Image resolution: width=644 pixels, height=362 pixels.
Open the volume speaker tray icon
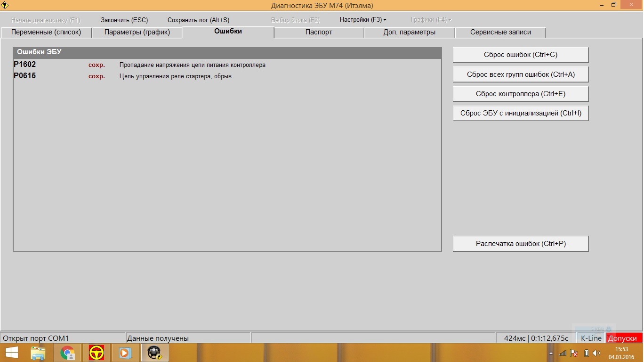click(x=596, y=353)
